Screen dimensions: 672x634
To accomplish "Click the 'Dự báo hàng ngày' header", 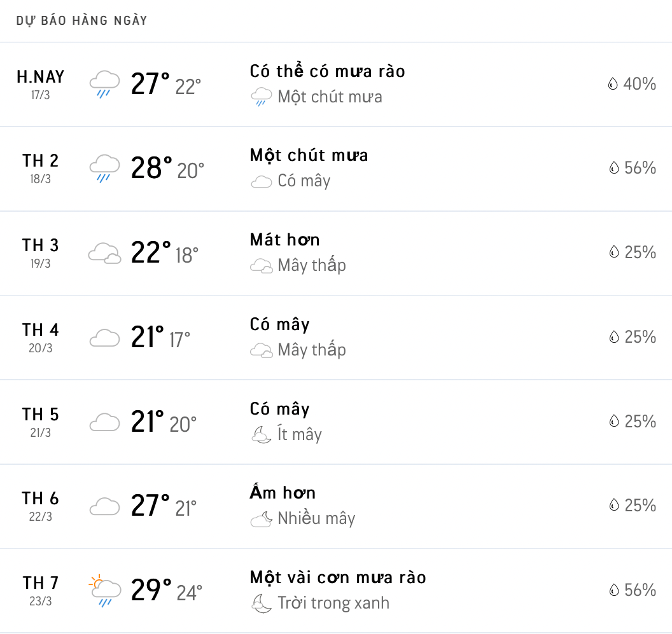I will (81, 21).
